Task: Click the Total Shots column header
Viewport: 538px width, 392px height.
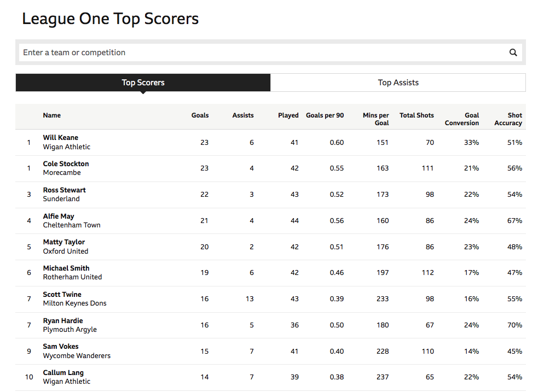Action: (416, 115)
